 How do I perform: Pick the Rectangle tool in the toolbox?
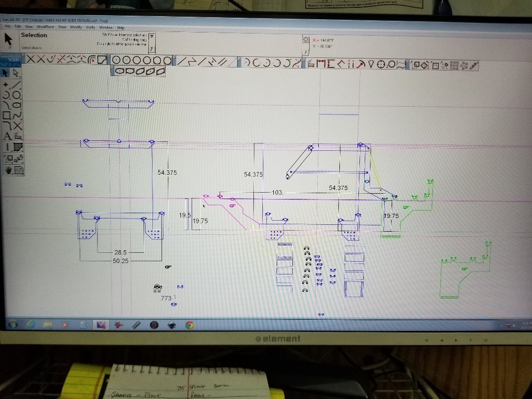click(7, 116)
